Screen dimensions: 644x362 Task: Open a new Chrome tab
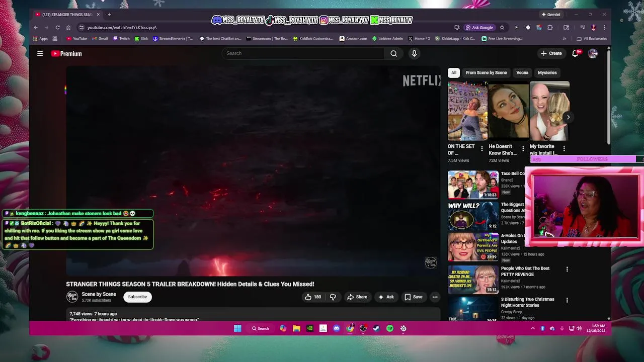[109, 15]
